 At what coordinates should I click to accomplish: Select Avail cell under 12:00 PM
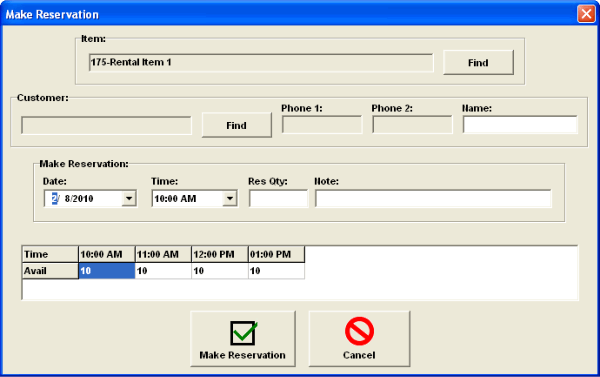pyautogui.click(x=220, y=271)
